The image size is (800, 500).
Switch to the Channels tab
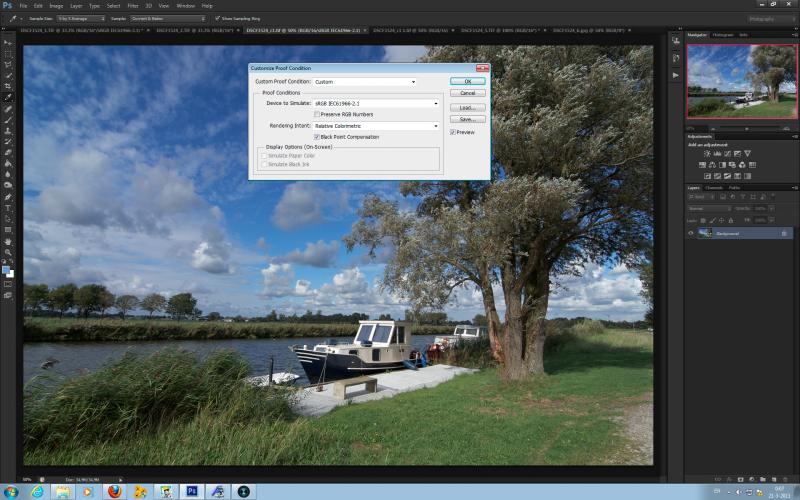(x=713, y=188)
